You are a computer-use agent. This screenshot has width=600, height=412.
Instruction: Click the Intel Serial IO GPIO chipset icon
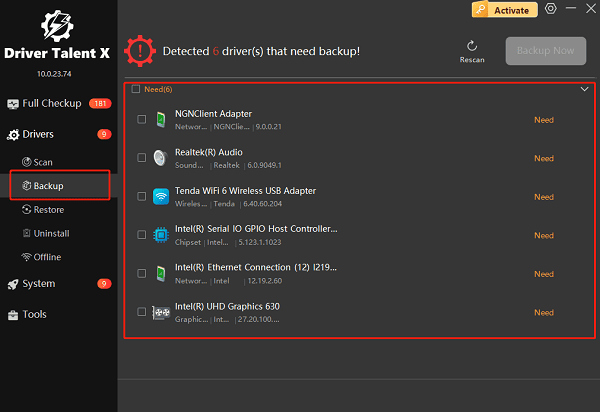click(161, 235)
